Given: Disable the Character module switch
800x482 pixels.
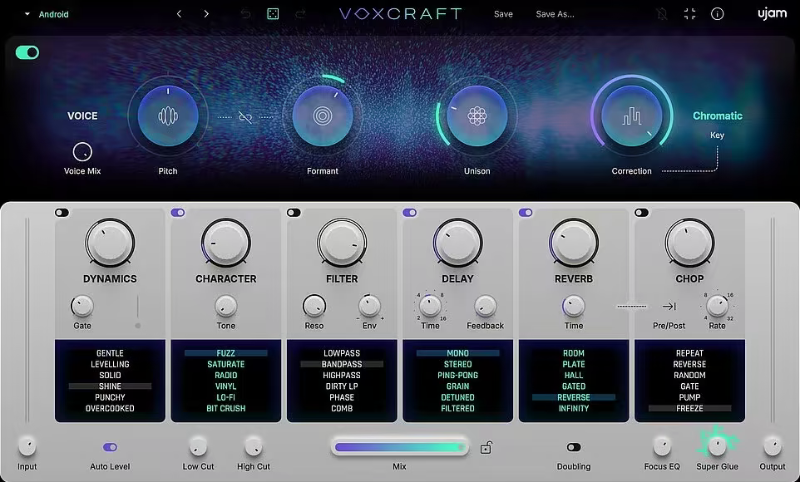Looking at the screenshot, I should pyautogui.click(x=178, y=213).
